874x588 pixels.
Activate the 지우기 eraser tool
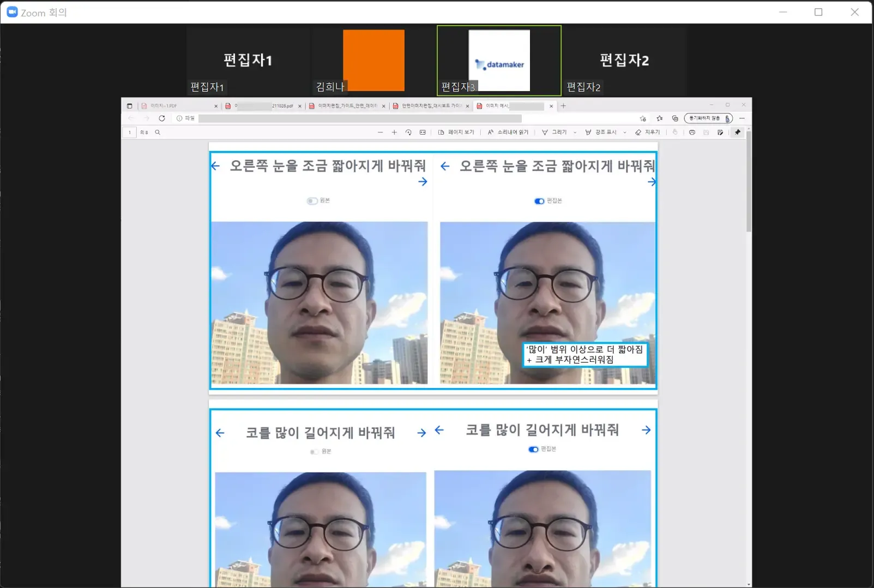pyautogui.click(x=649, y=132)
